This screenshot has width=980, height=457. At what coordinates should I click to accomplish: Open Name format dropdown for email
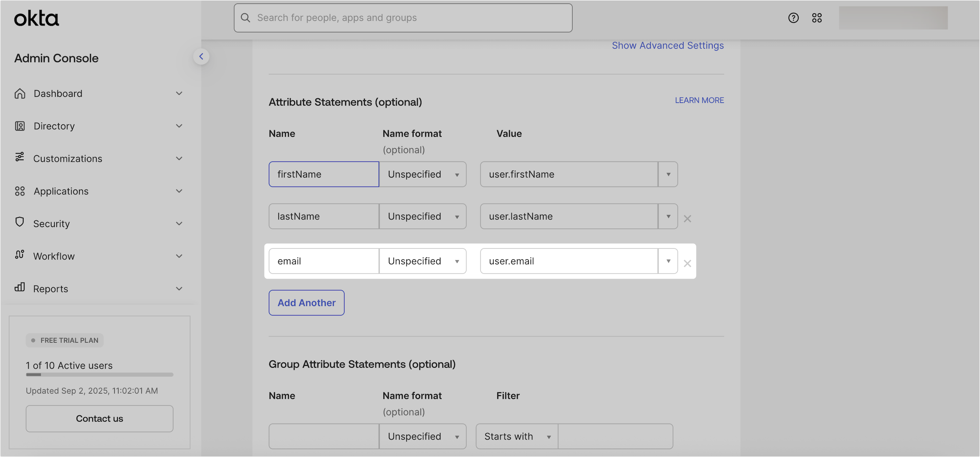(423, 261)
